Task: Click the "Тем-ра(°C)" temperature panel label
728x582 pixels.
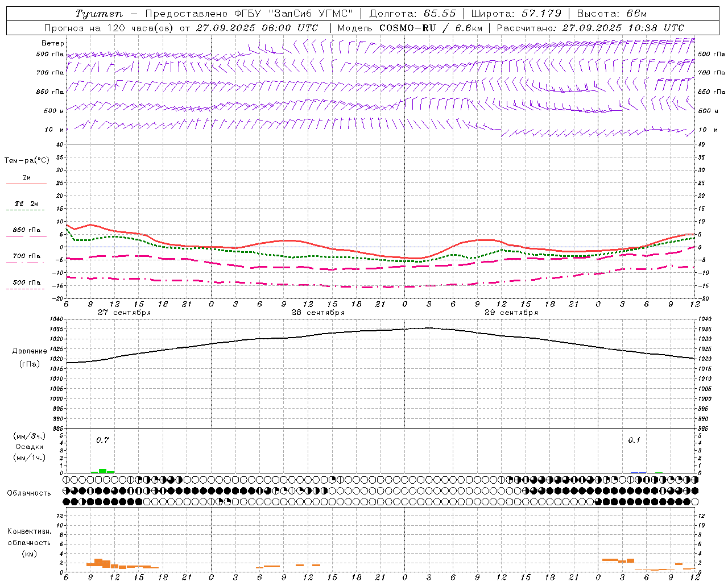Action: pyautogui.click(x=27, y=161)
